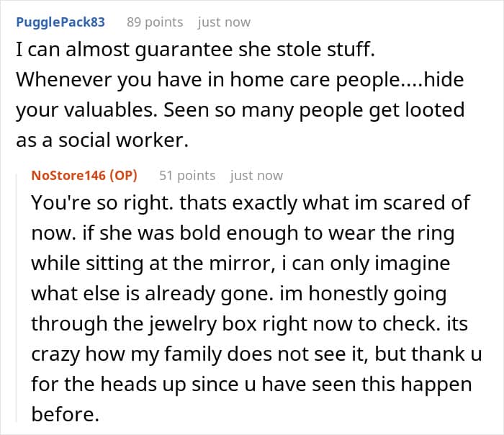Click the 51 points score
The width and height of the screenshot is (504, 435).
click(x=187, y=175)
